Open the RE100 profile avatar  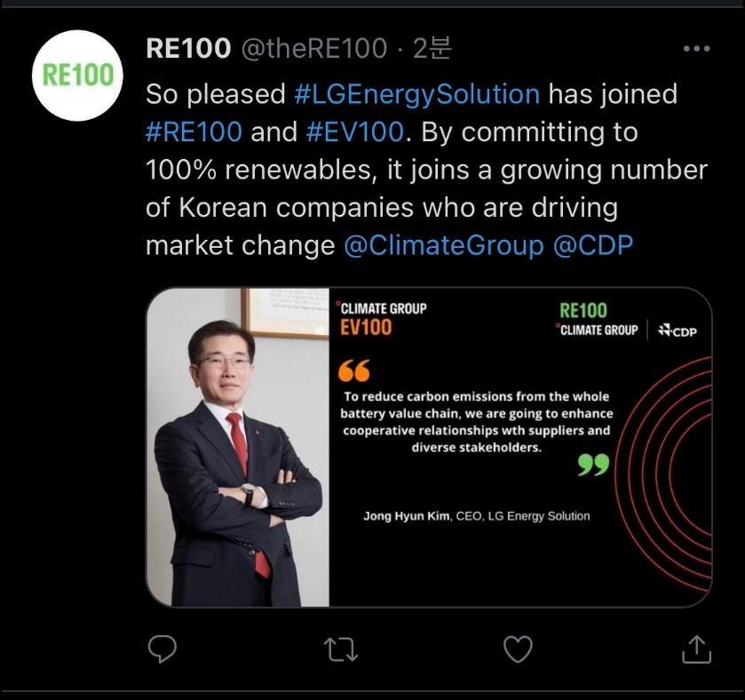tap(79, 76)
